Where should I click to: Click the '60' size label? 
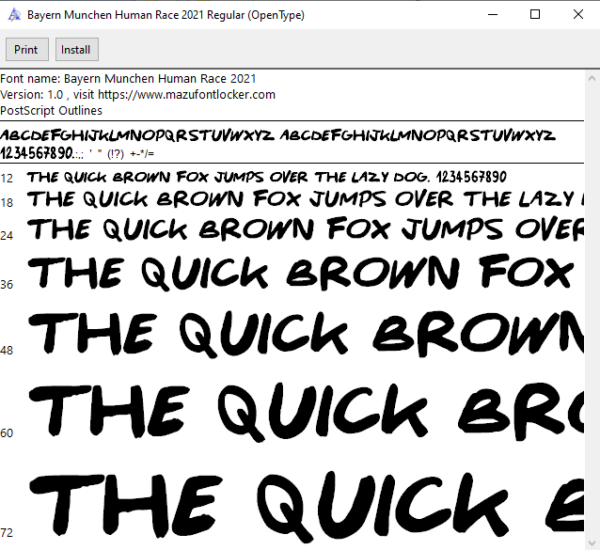click(7, 433)
